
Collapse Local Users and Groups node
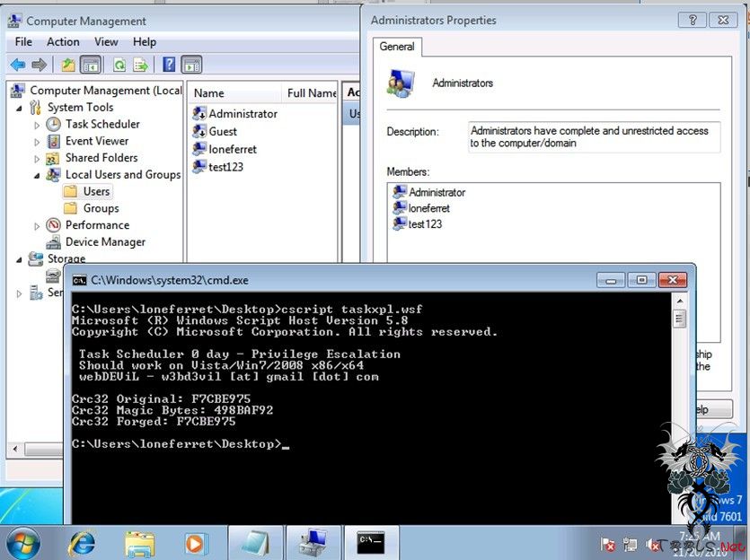37,176
